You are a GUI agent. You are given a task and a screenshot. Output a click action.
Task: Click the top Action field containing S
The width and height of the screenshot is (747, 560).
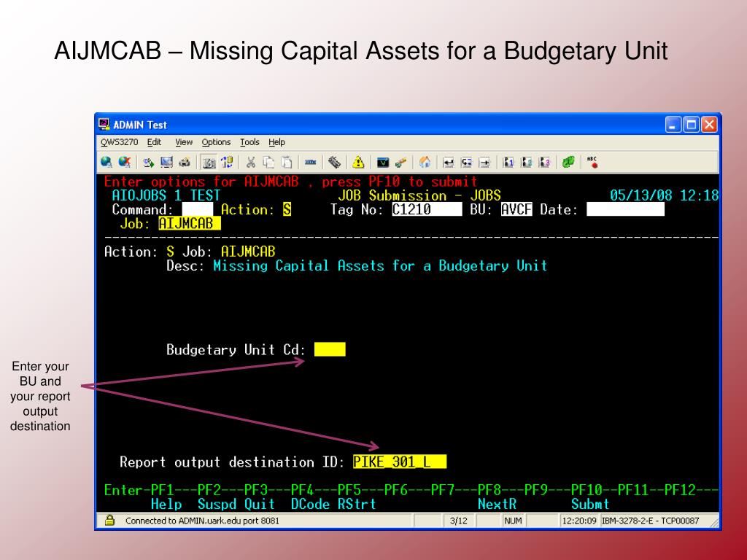[287, 209]
